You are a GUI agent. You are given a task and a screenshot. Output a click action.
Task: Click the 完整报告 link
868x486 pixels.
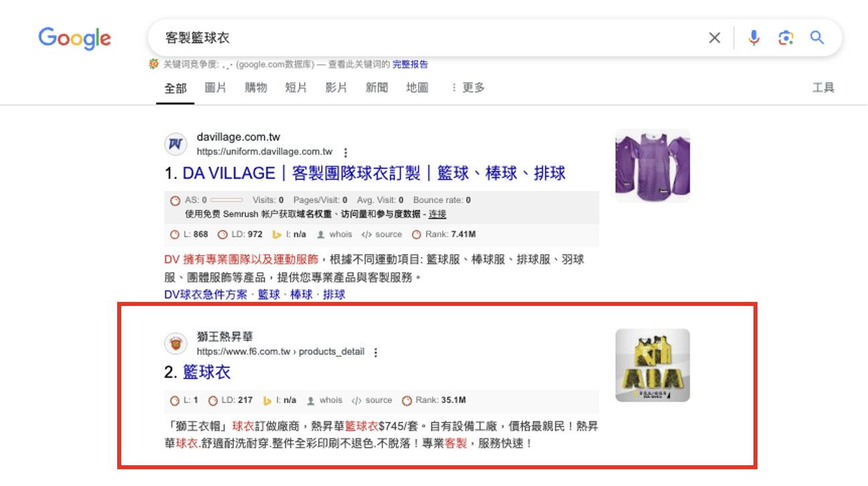click(410, 65)
